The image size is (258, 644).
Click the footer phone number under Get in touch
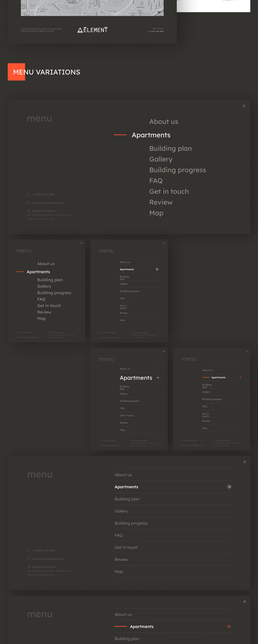(x=156, y=32)
